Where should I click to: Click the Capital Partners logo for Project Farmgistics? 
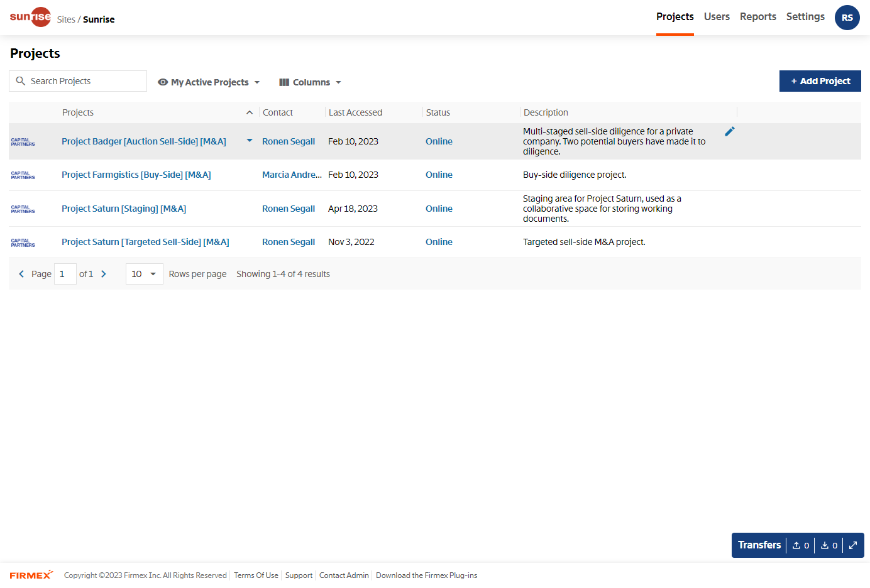click(23, 175)
